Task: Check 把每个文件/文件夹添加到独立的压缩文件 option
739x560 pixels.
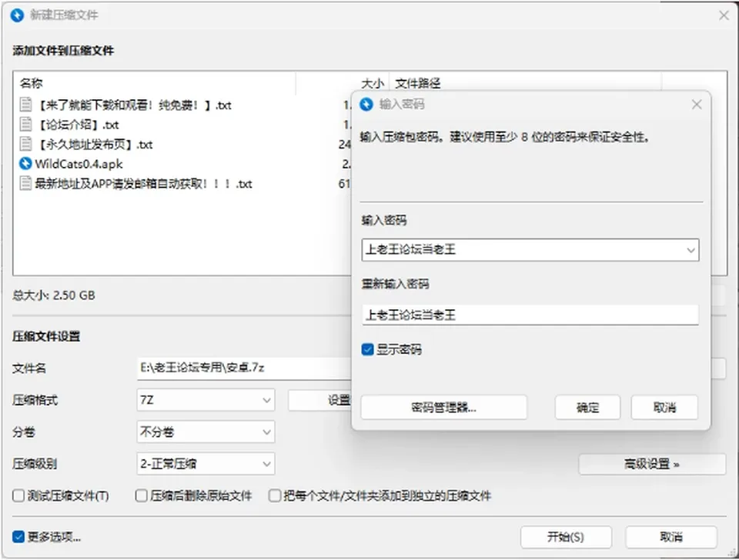Action: (x=274, y=495)
